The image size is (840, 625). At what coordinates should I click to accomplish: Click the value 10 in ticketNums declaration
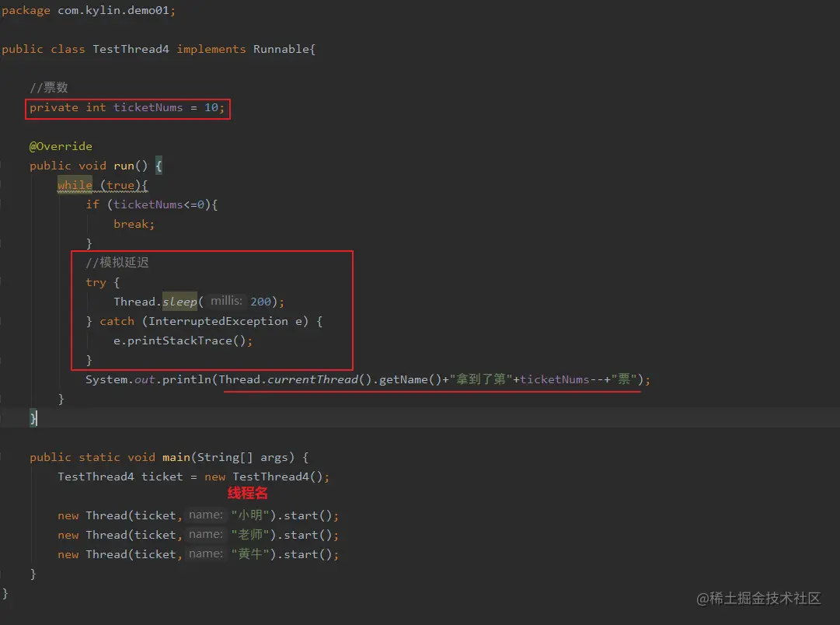[x=211, y=107]
